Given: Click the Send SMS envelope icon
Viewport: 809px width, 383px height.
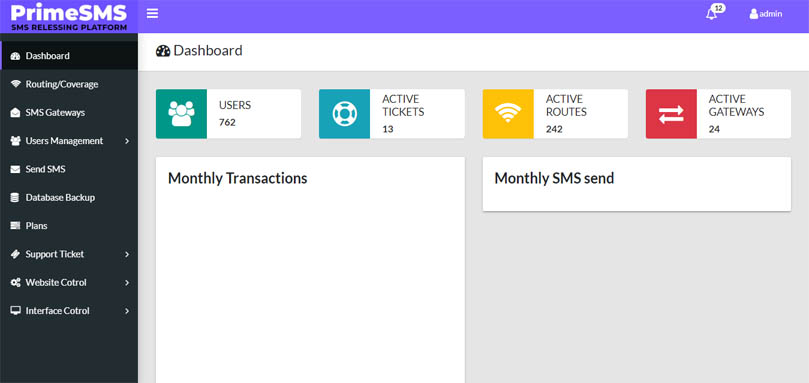Looking at the screenshot, I should point(15,169).
